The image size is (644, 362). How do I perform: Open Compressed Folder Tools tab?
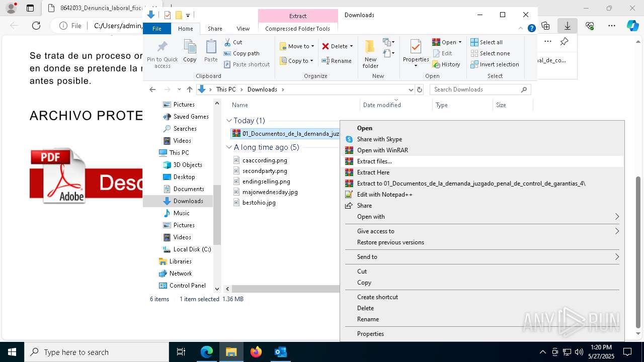click(x=297, y=29)
